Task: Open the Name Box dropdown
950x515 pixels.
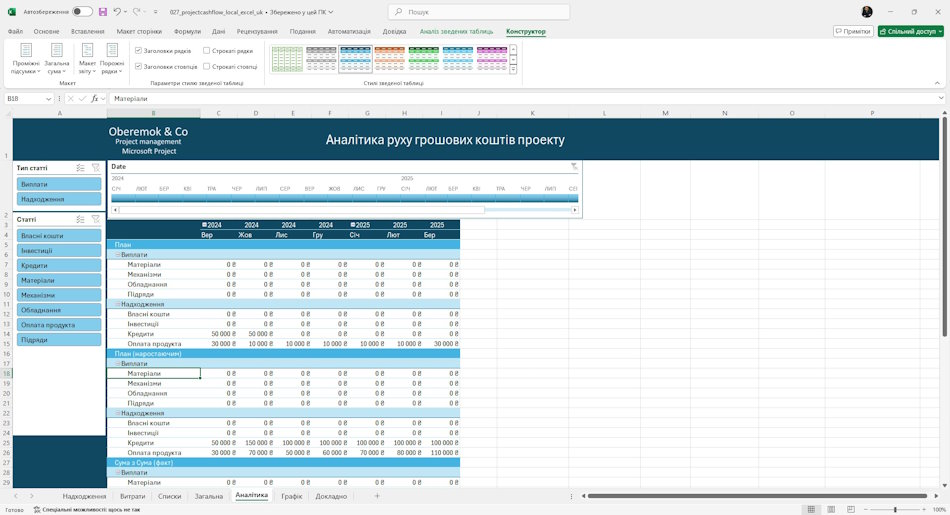Action: point(48,99)
